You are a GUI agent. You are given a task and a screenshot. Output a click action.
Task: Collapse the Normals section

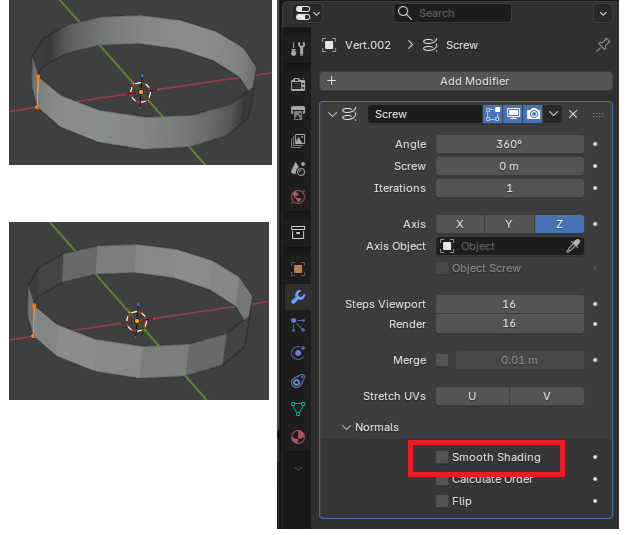point(346,428)
